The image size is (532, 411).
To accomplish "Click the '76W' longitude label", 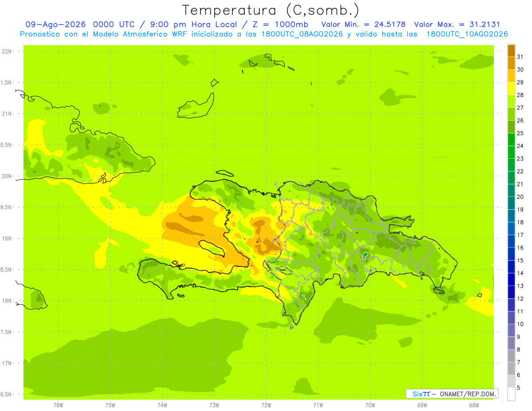I will tap(58, 405).
